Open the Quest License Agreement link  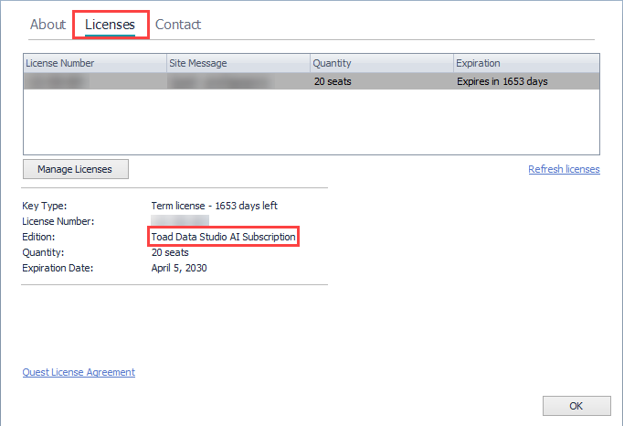coord(79,372)
